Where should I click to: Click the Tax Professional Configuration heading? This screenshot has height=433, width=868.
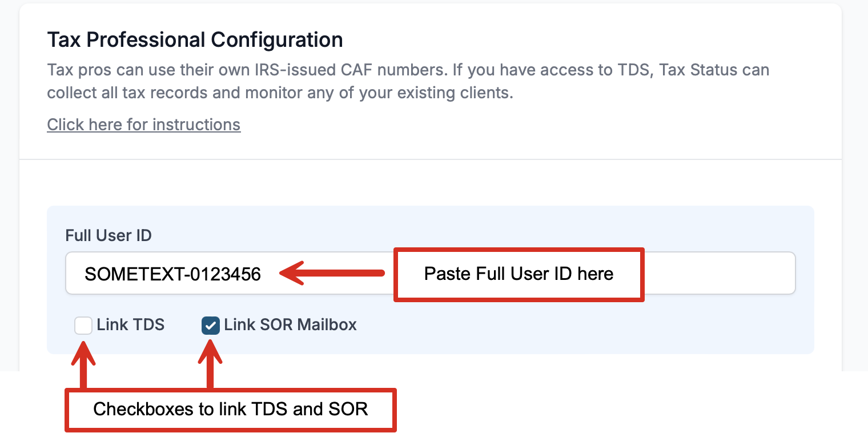click(x=195, y=40)
